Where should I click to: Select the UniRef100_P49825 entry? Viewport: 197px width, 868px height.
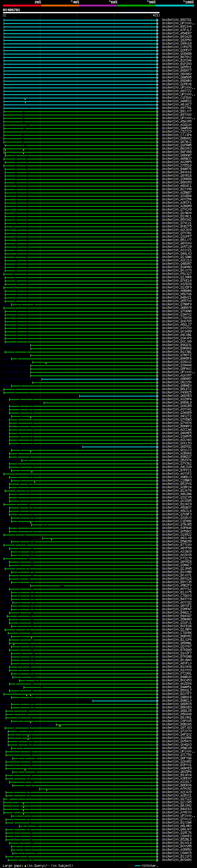177,393
